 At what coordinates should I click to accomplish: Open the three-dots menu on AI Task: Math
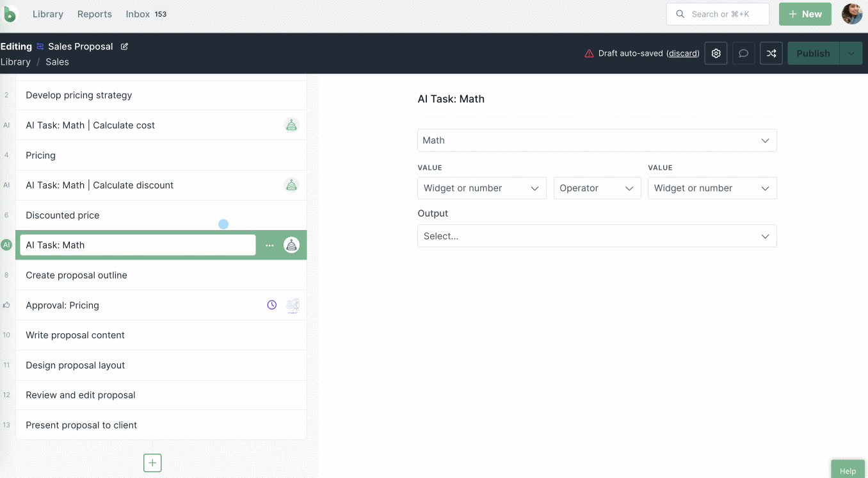click(x=269, y=245)
